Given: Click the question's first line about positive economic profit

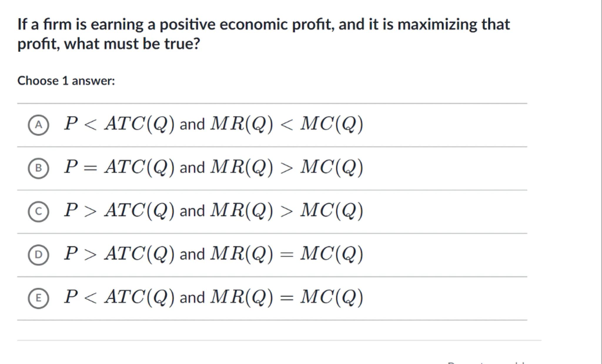Looking at the screenshot, I should click(x=263, y=24).
